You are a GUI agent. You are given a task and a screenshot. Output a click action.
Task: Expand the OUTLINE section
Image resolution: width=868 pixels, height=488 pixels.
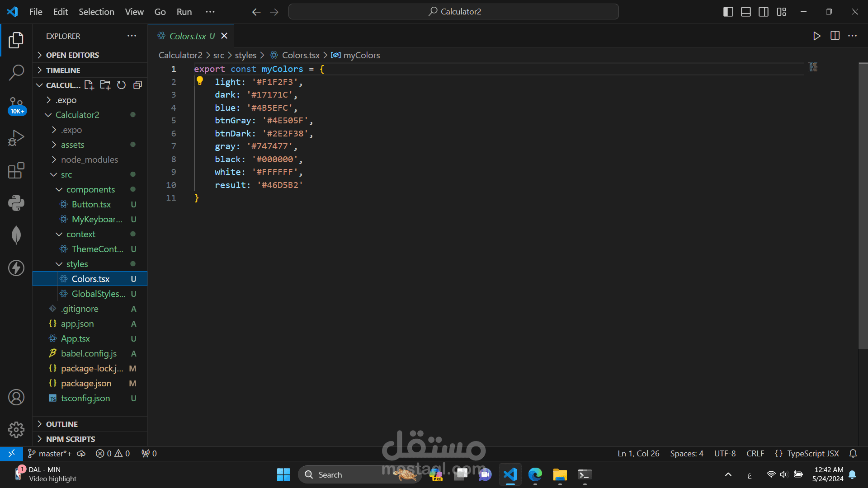point(61,424)
